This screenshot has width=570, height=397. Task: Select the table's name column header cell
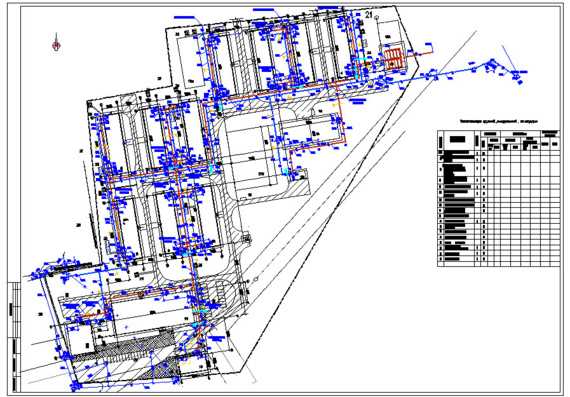point(458,139)
